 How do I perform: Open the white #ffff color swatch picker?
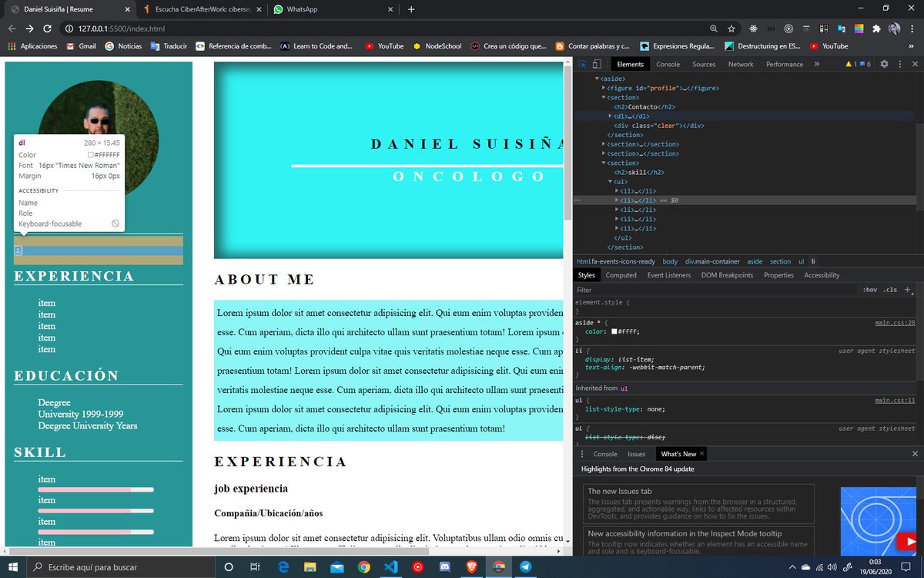(x=614, y=331)
